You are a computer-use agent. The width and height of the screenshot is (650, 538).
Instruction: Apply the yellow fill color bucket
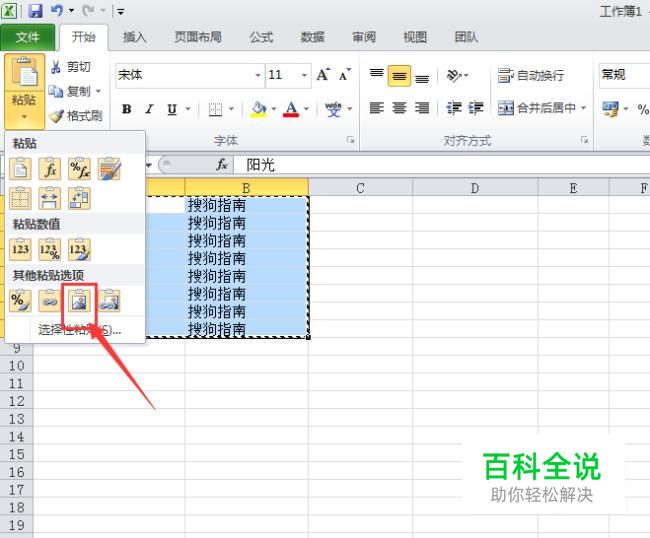(259, 109)
